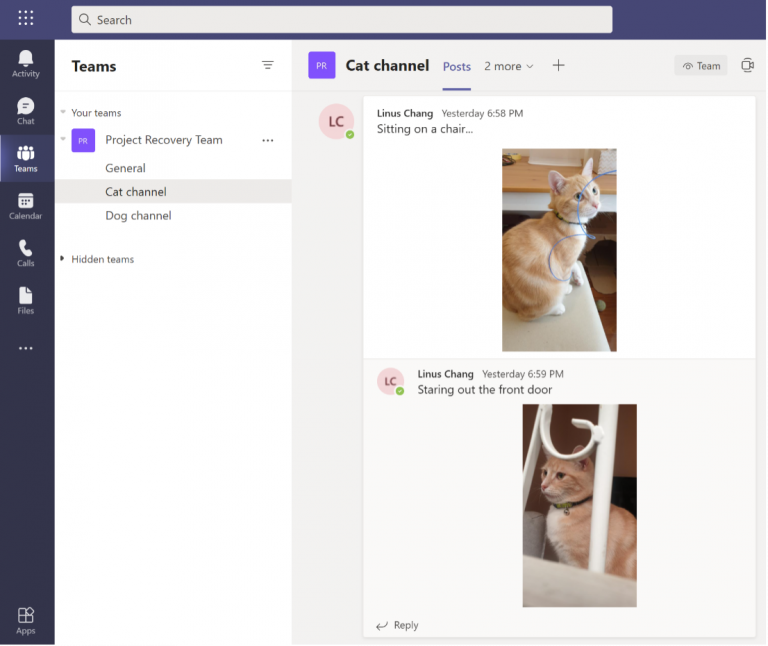Start a meeting with the video camera icon

747,65
